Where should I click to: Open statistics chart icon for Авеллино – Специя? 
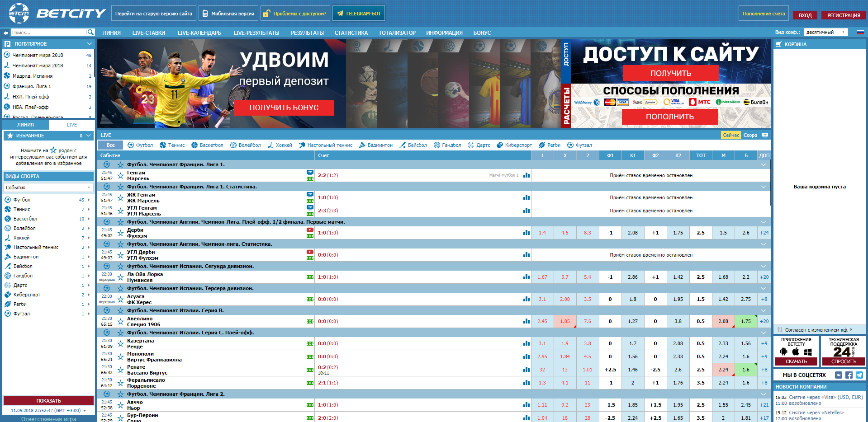tap(526, 321)
